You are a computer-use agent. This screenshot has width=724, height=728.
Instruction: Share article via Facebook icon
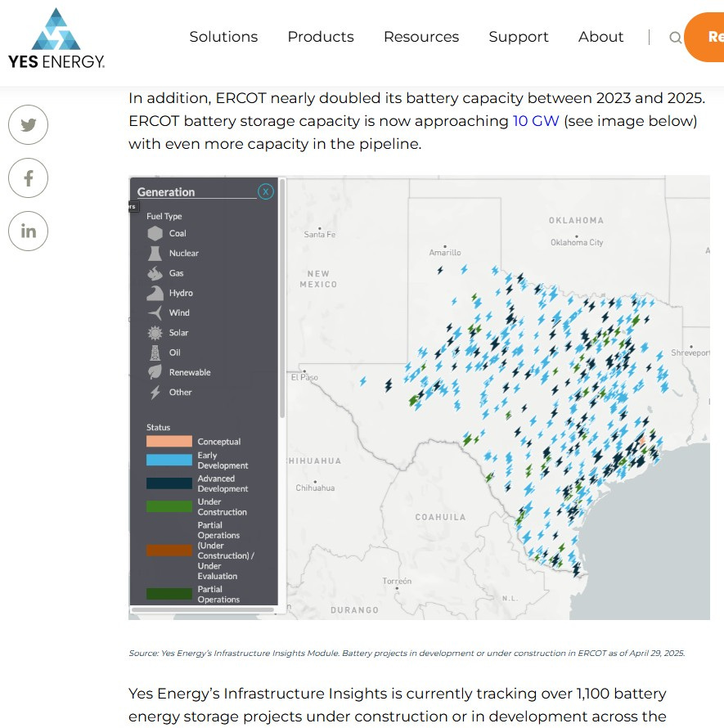point(29,178)
